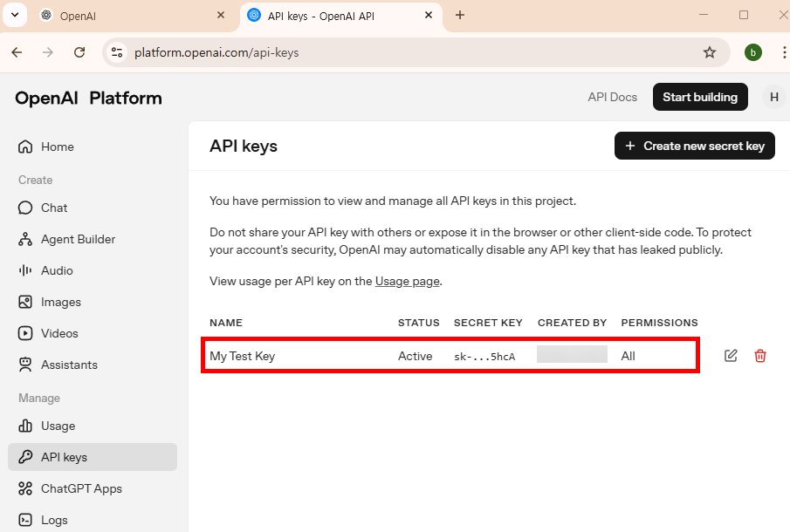Create new secret key
790x532 pixels.
(x=695, y=146)
